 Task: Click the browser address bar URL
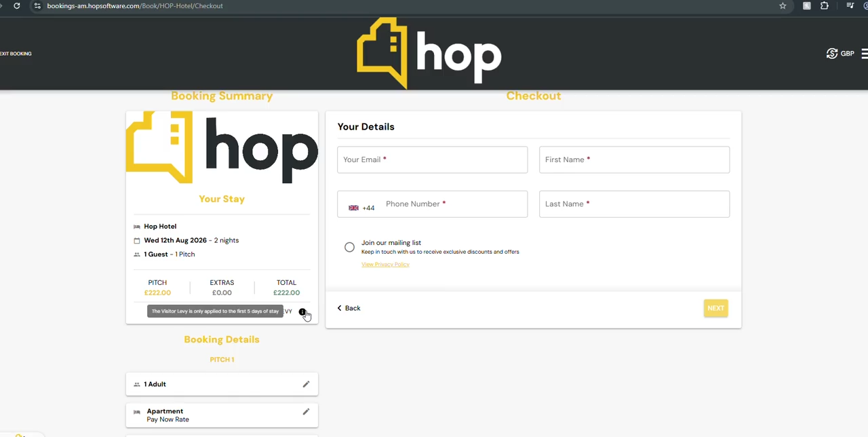coord(135,6)
